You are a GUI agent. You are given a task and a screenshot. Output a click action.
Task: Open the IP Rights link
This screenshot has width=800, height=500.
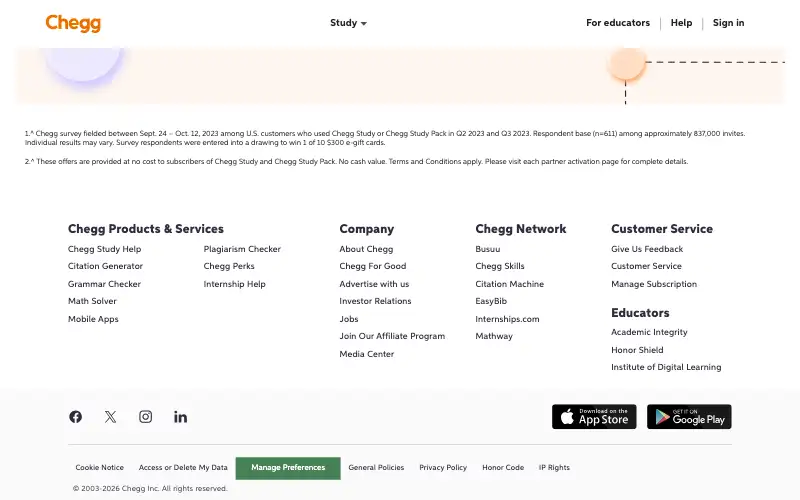tap(554, 467)
